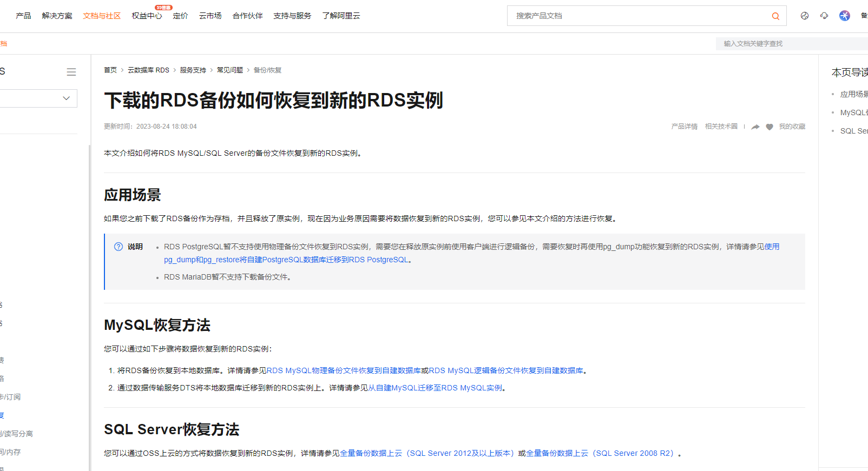
Task: Jump to SQL Server section in page guide
Action: tap(854, 131)
